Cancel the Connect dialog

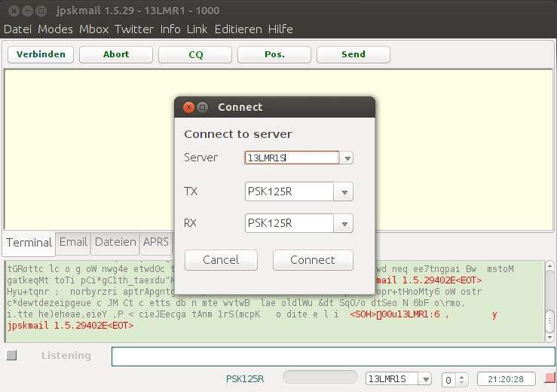point(221,260)
